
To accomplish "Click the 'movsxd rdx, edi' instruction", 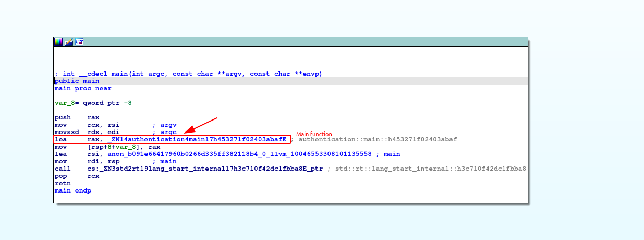I will click(91, 132).
